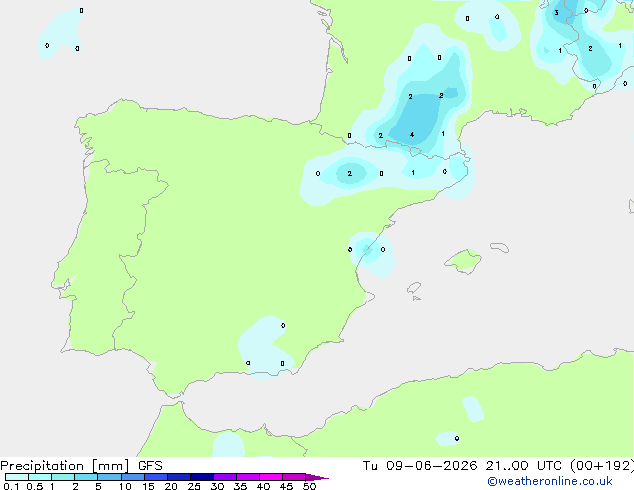Viewport: 634px width, 490px height.
Task: Click the '35' legend scale label
Action: tap(240, 486)
